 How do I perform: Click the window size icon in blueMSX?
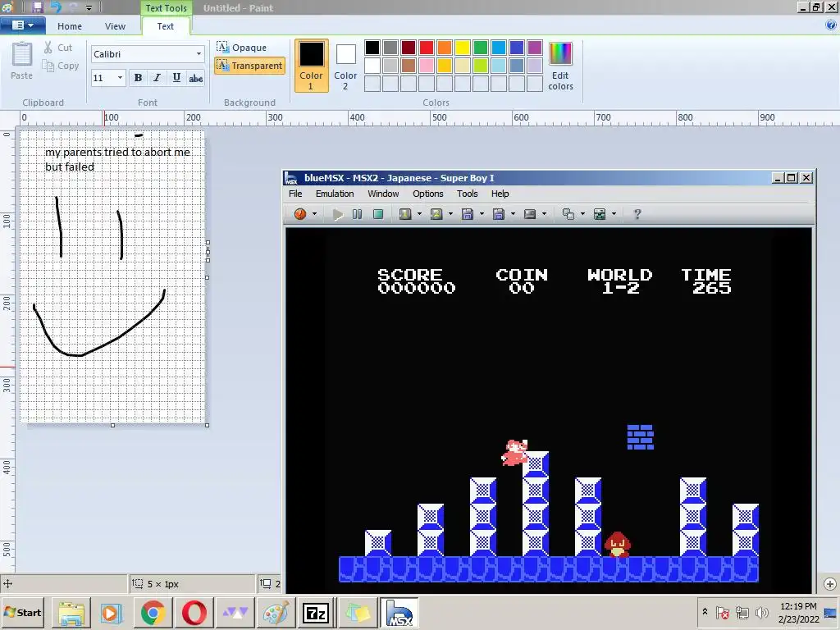[x=568, y=214]
